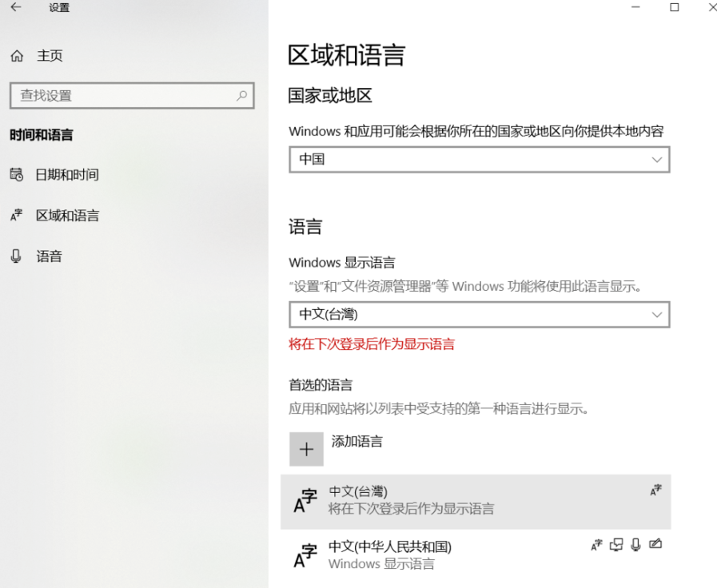This screenshot has width=717, height=588.
Task: Click the 首选的语言 heading
Action: pos(321,385)
